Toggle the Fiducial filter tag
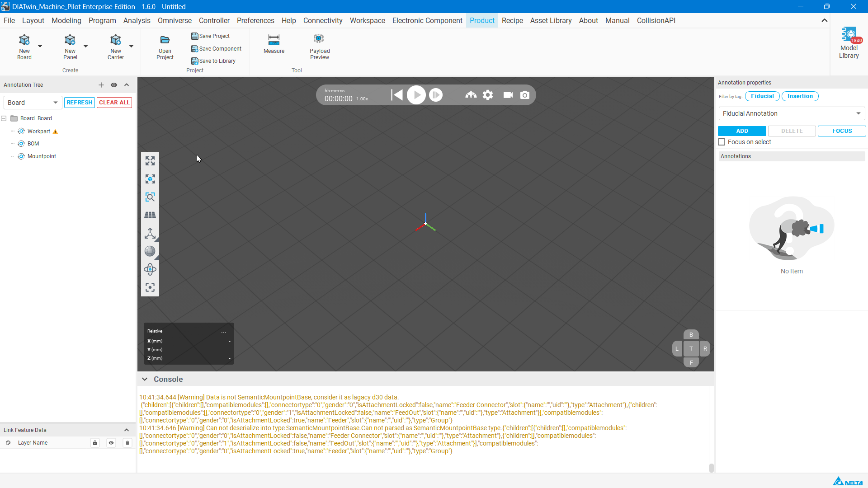 [762, 96]
